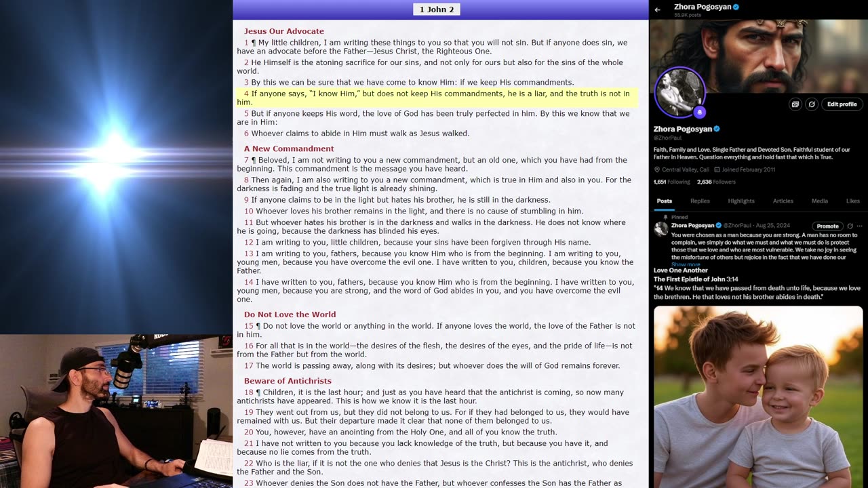Click verse number 1 in the chapter
The width and height of the screenshot is (868, 488).
pyautogui.click(x=247, y=43)
